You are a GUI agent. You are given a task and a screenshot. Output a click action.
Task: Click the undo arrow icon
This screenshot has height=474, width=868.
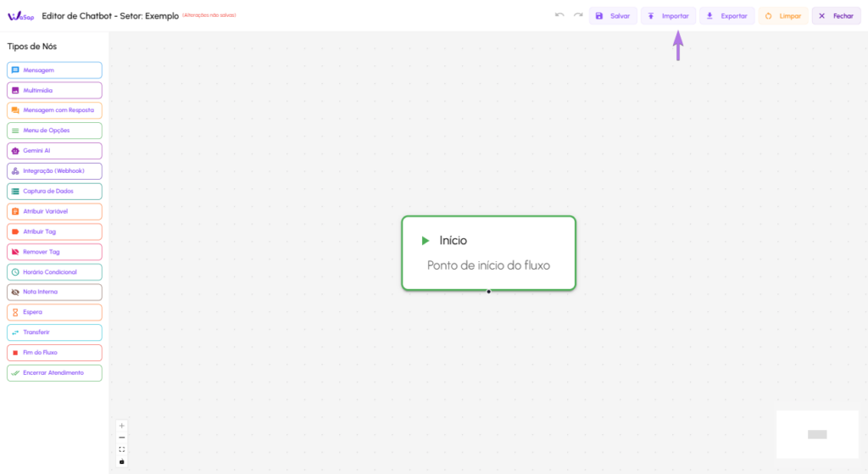[559, 15]
